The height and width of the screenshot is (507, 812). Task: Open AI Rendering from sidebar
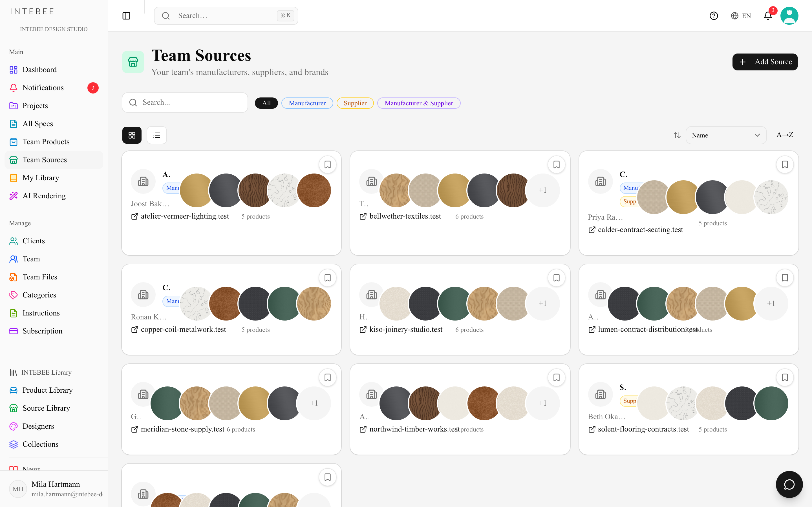(x=44, y=196)
